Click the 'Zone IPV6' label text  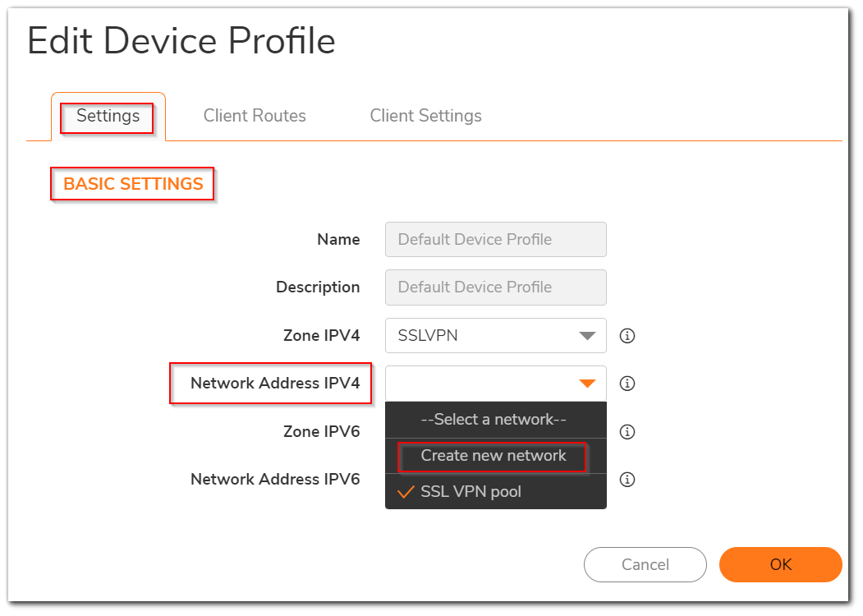point(321,432)
